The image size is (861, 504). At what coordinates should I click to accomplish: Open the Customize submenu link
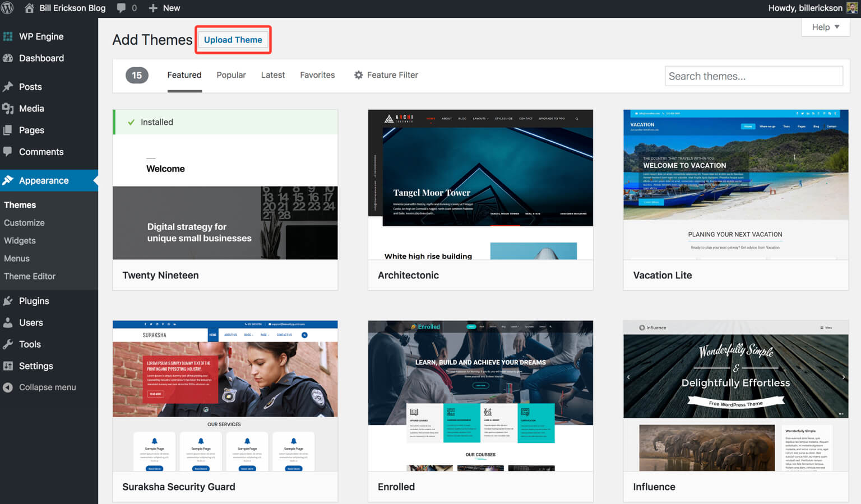pos(24,223)
